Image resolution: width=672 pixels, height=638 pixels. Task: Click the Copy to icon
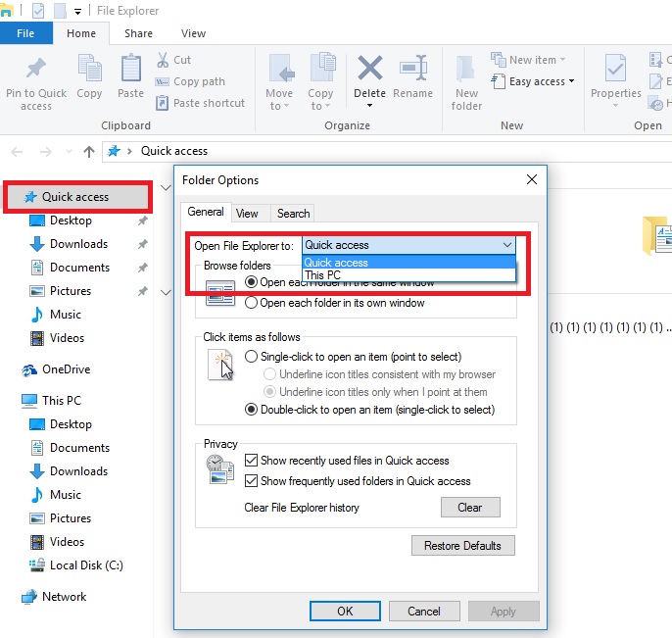[x=322, y=68]
